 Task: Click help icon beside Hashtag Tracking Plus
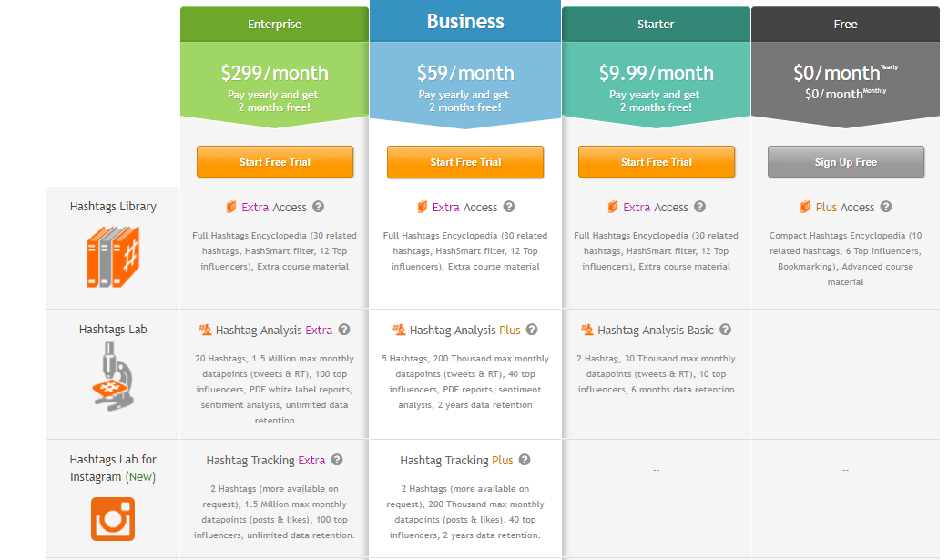click(x=525, y=460)
